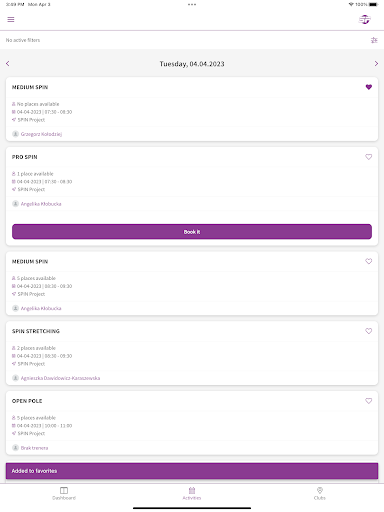Open the Spin Stretching class card

coord(192,353)
